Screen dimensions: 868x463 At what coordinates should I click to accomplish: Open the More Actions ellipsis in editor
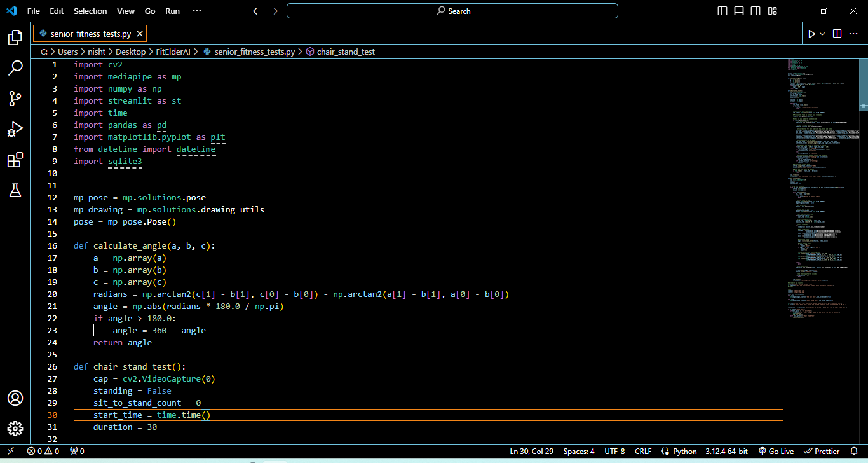(x=854, y=34)
